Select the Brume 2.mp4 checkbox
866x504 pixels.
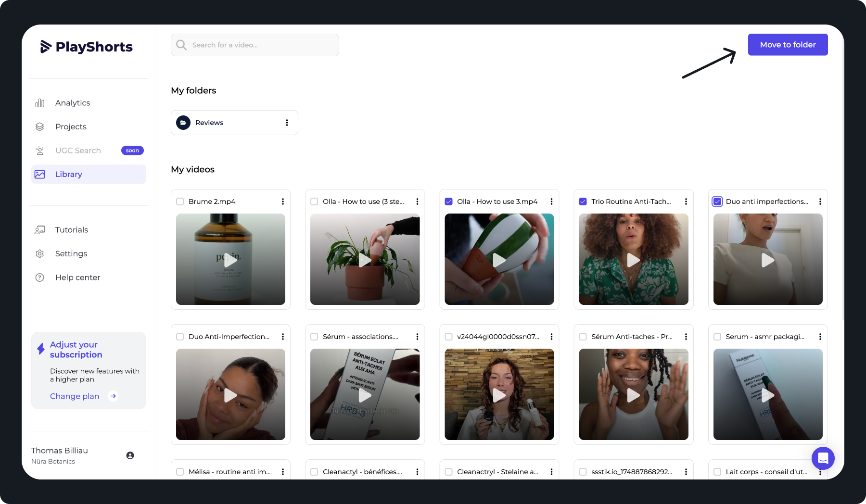point(180,202)
